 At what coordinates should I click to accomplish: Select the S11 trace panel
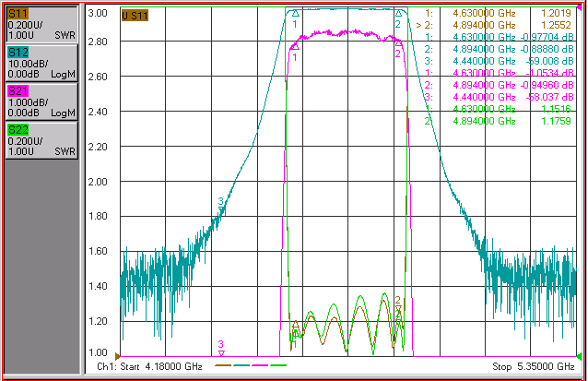(41, 24)
